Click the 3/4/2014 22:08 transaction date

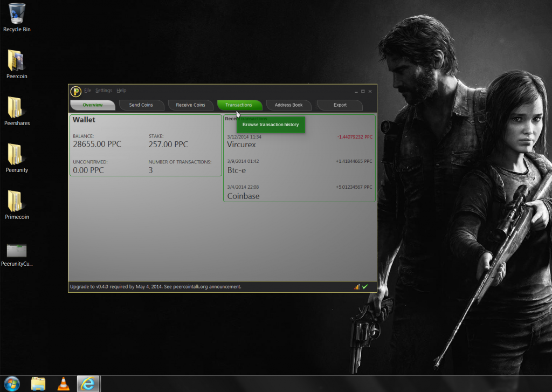(243, 187)
